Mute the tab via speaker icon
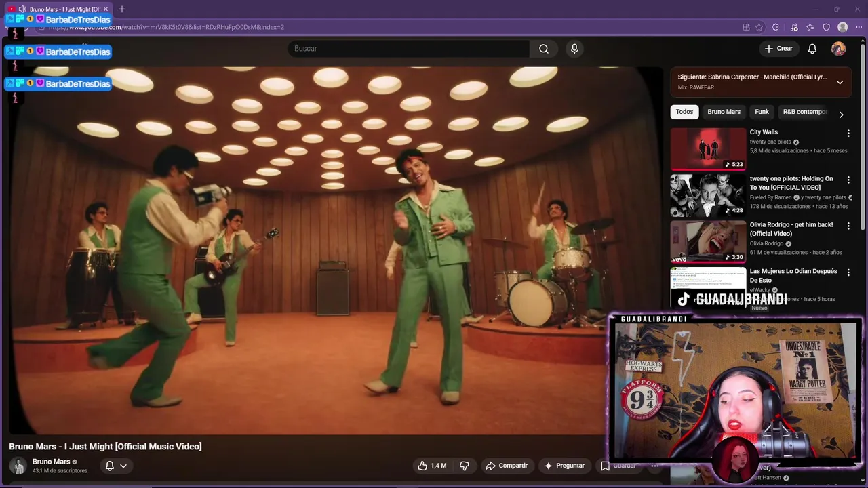The height and width of the screenshot is (488, 868). tap(22, 9)
